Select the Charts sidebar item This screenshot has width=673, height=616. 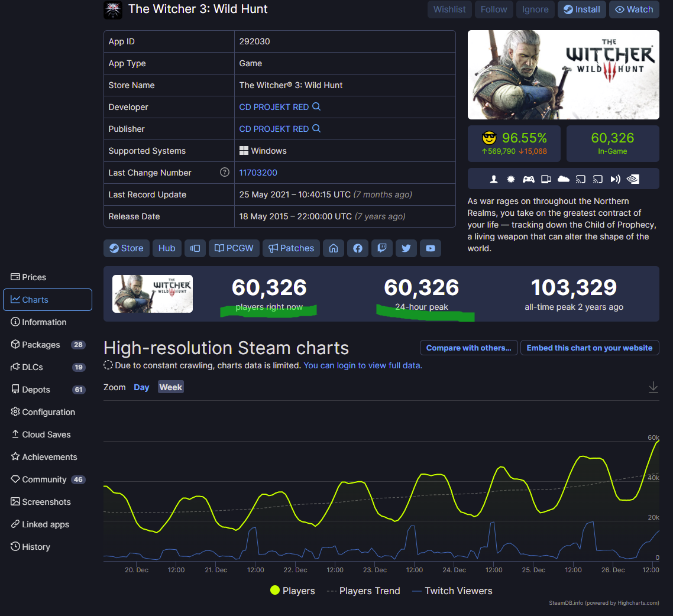[x=48, y=300]
